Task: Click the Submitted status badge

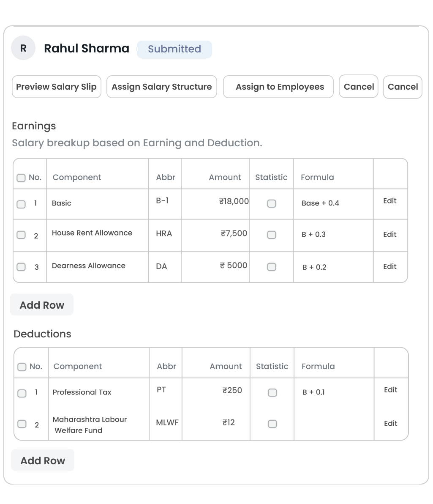Action: click(174, 49)
